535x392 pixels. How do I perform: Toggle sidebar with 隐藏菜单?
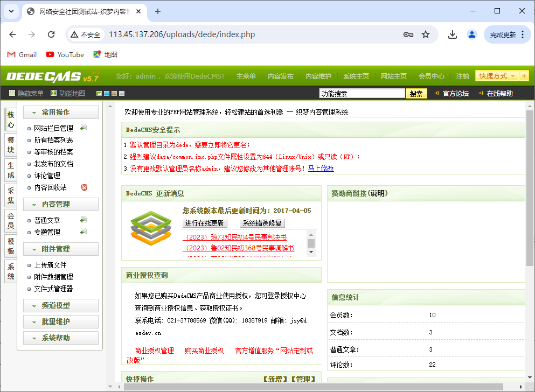coord(26,93)
